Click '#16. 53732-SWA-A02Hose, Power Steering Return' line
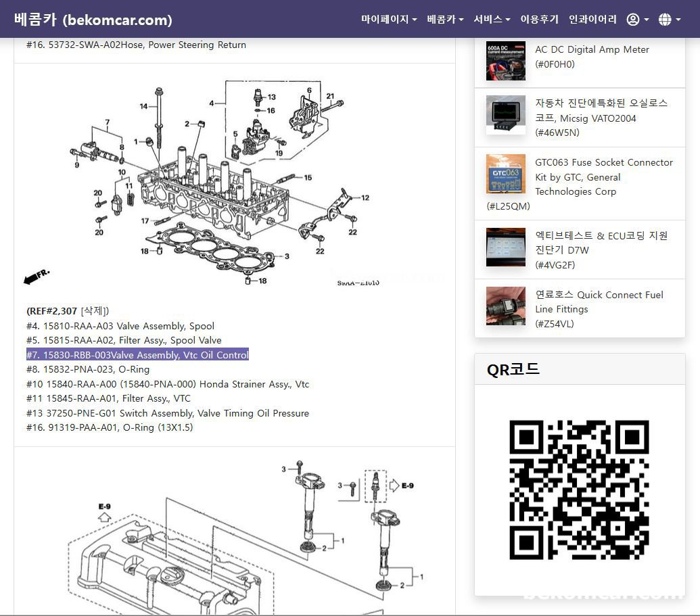 [x=136, y=45]
